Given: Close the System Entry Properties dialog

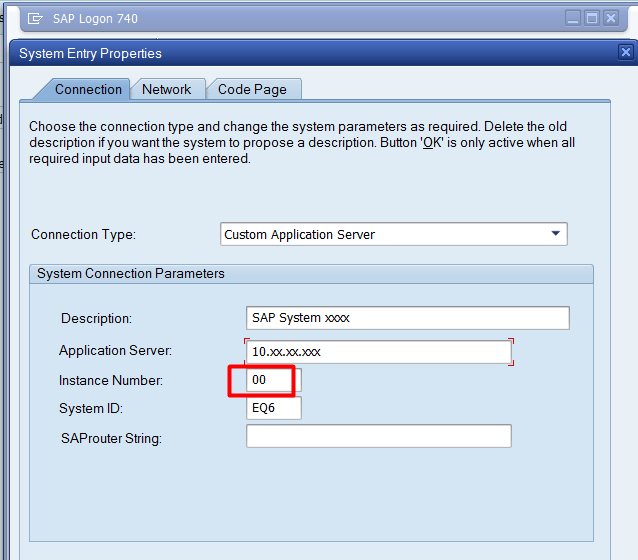Looking at the screenshot, I should [x=625, y=52].
